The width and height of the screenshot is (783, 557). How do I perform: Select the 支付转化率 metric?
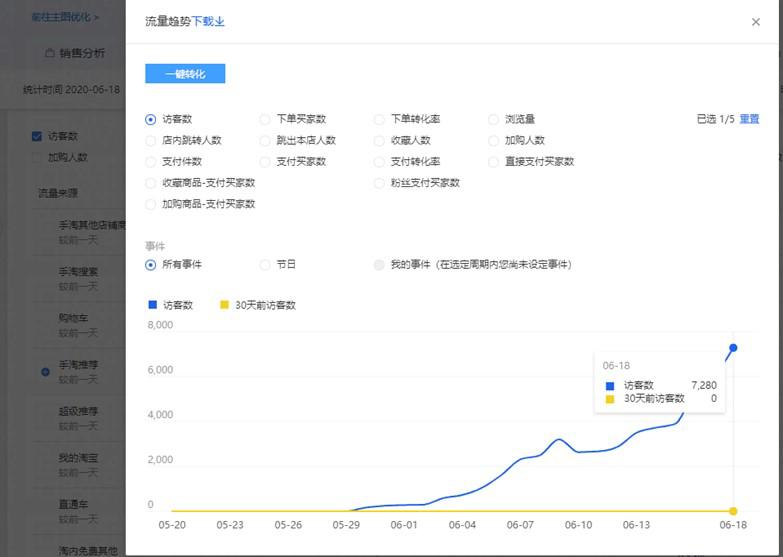pyautogui.click(x=379, y=162)
